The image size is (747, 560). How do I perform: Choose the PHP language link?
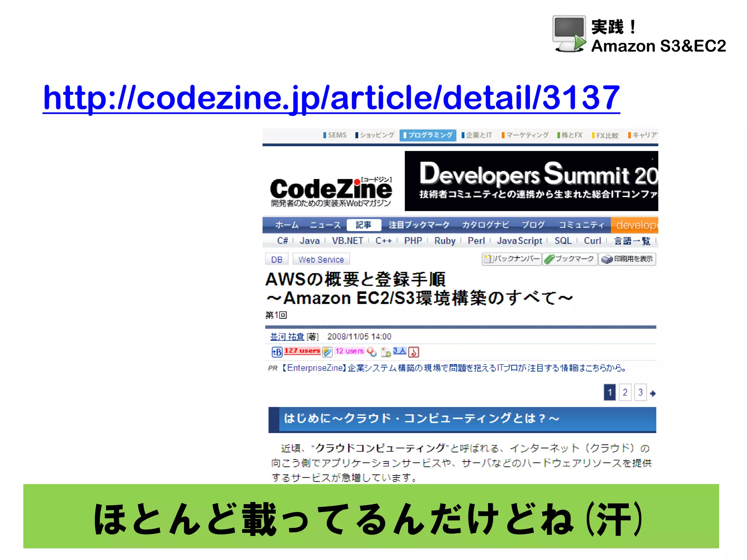(413, 241)
